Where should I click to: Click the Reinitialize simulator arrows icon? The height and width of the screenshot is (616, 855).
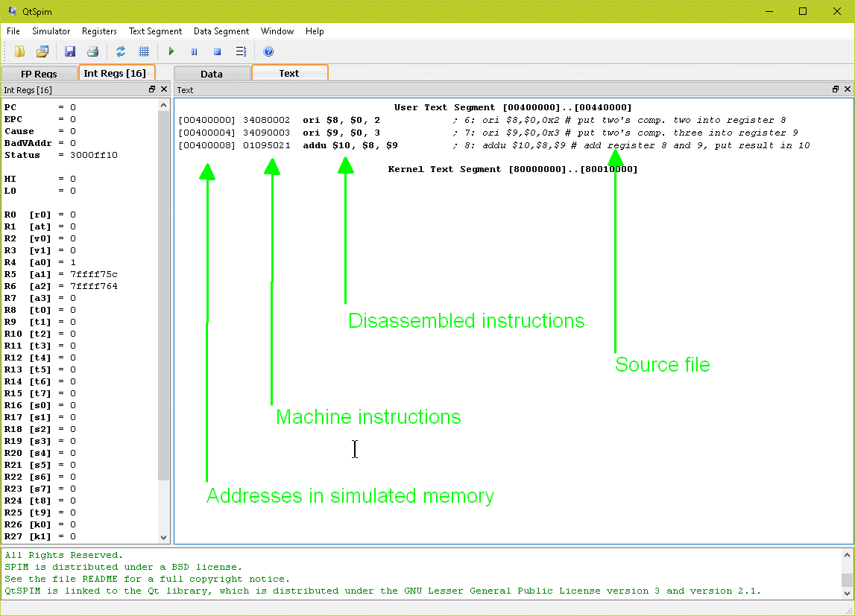click(x=121, y=51)
